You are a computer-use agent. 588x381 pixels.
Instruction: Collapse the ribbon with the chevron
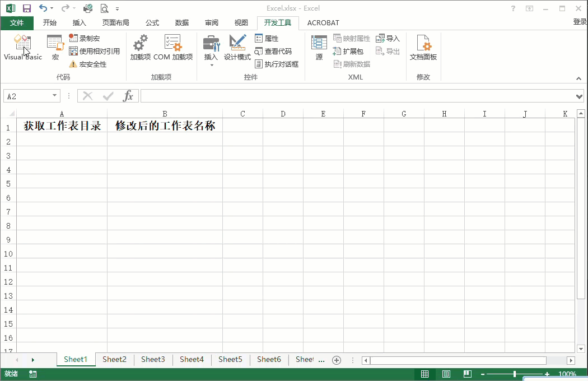click(578, 78)
